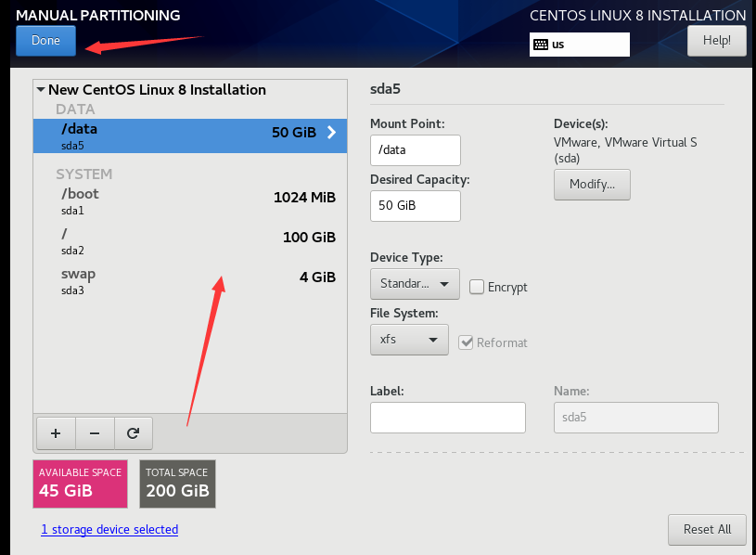Viewport: 756px width, 555px height.
Task: Remove selected mount point with minus
Action: (95, 433)
